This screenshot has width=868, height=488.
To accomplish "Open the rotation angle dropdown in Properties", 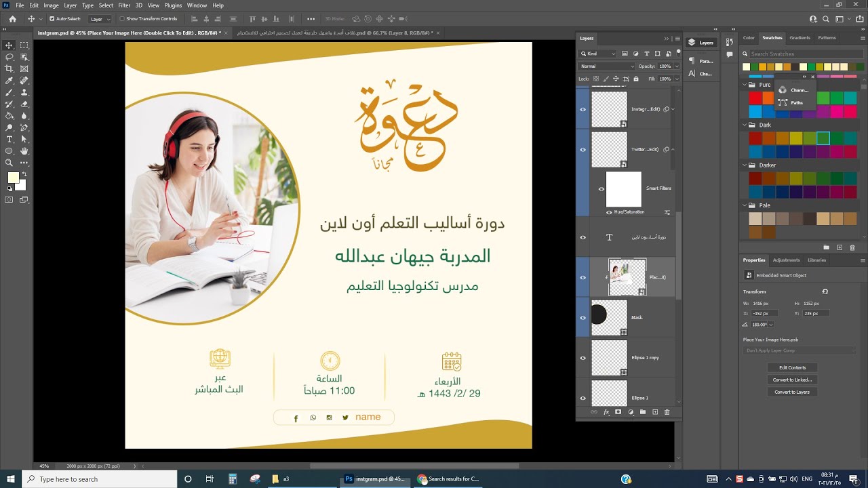I will (772, 325).
